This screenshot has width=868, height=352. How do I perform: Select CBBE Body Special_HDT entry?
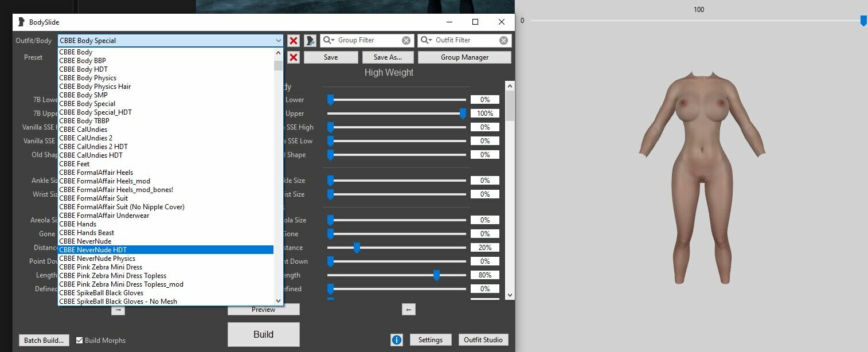pos(165,112)
